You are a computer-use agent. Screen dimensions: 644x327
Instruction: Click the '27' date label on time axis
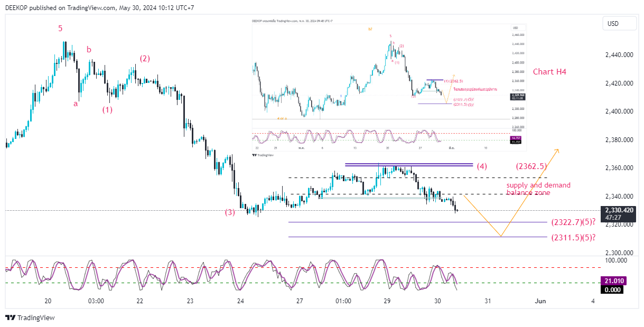[300, 301]
